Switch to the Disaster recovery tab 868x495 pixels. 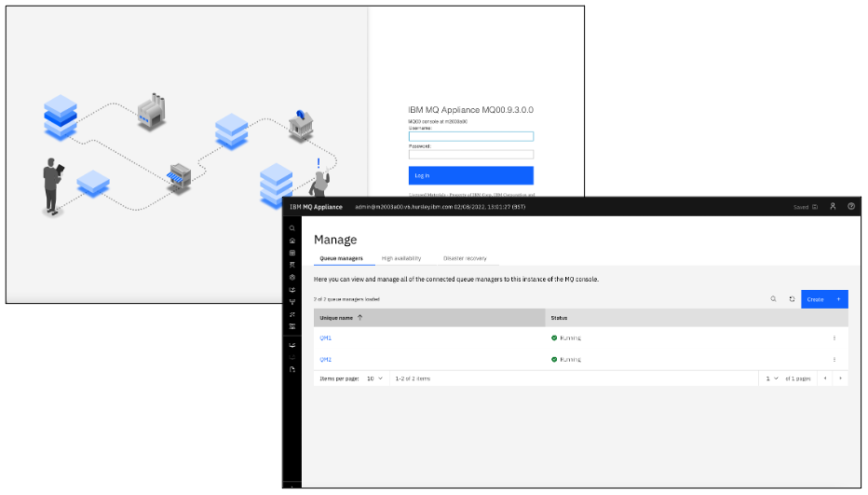465,258
